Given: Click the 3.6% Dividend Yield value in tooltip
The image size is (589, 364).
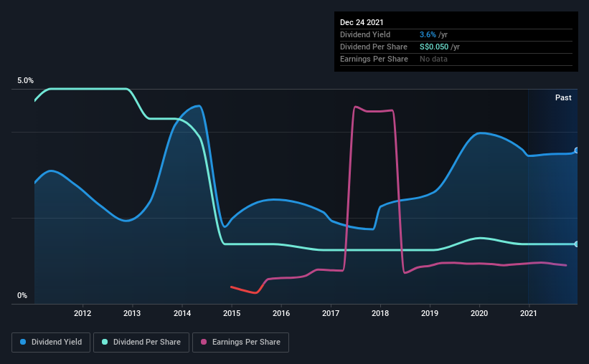Looking at the screenshot, I should click(x=428, y=34).
